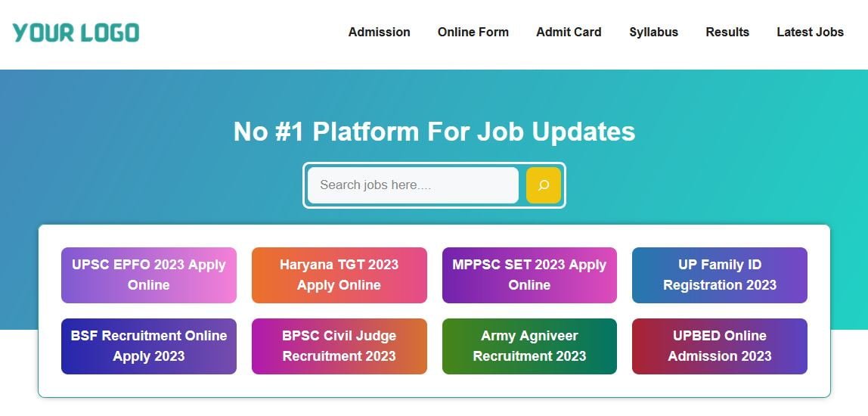Open UPSC EPFO 2023 Apply Online card
This screenshot has width=868, height=416.
point(149,275)
